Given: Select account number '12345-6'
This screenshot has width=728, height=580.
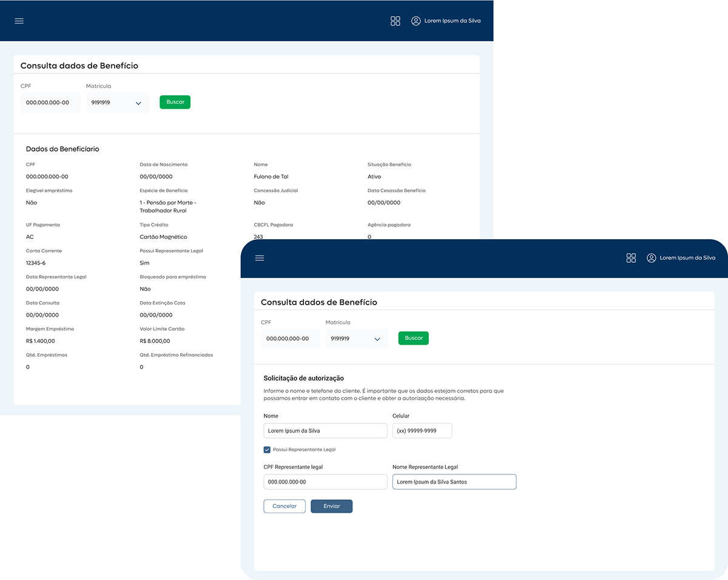Looking at the screenshot, I should tap(36, 263).
